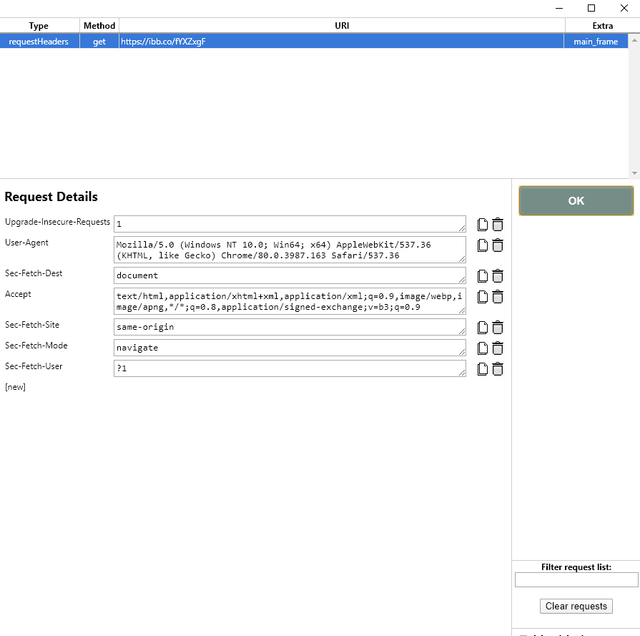This screenshot has height=636, width=640.
Task: Sort requests by the Extra column
Action: [x=602, y=26]
